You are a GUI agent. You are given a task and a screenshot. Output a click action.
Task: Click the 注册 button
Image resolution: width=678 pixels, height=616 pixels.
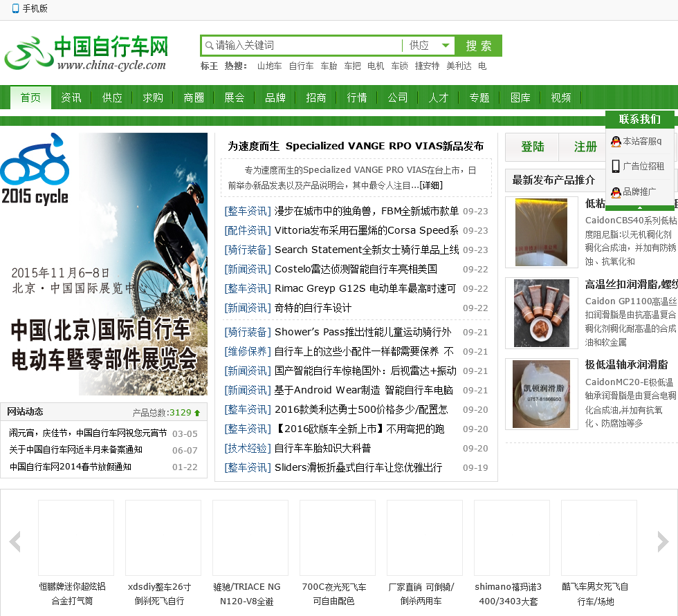(x=585, y=147)
